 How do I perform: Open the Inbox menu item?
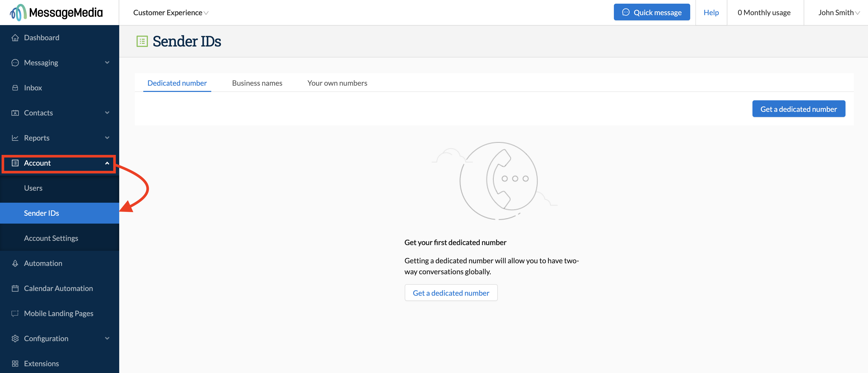[x=60, y=88]
